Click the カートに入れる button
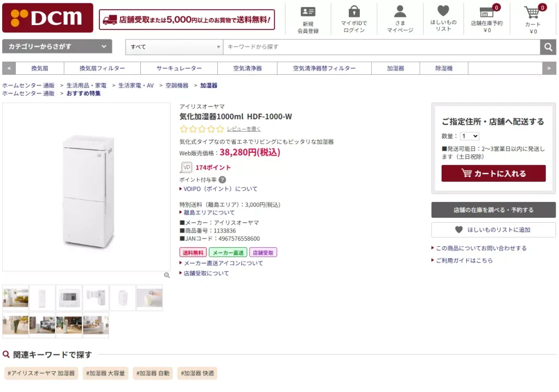This screenshot has height=392, width=559. click(493, 173)
